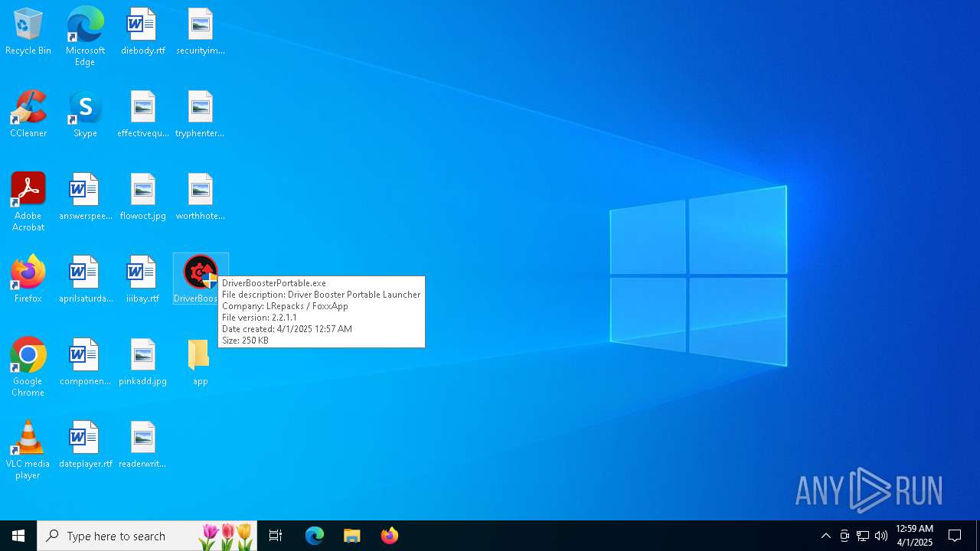Open the volume control tray icon
Viewport: 980px width, 551px height.
click(x=881, y=536)
